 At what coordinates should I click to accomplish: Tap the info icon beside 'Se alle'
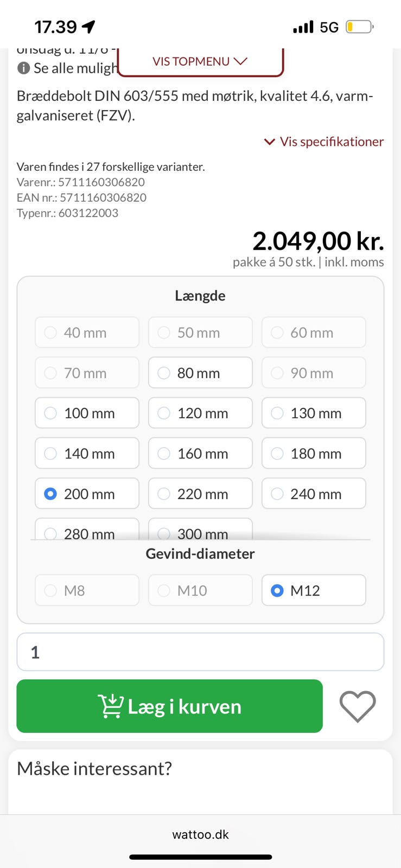click(23, 68)
